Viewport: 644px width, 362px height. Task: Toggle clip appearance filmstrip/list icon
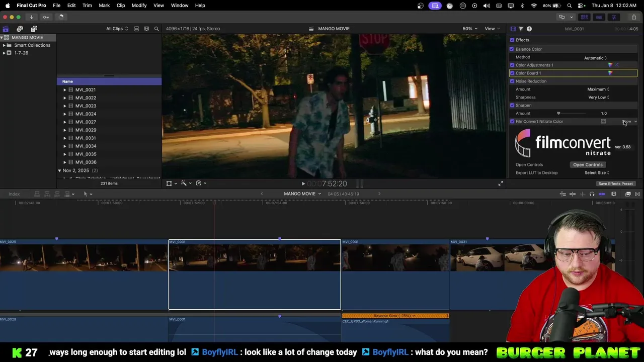pos(136,29)
